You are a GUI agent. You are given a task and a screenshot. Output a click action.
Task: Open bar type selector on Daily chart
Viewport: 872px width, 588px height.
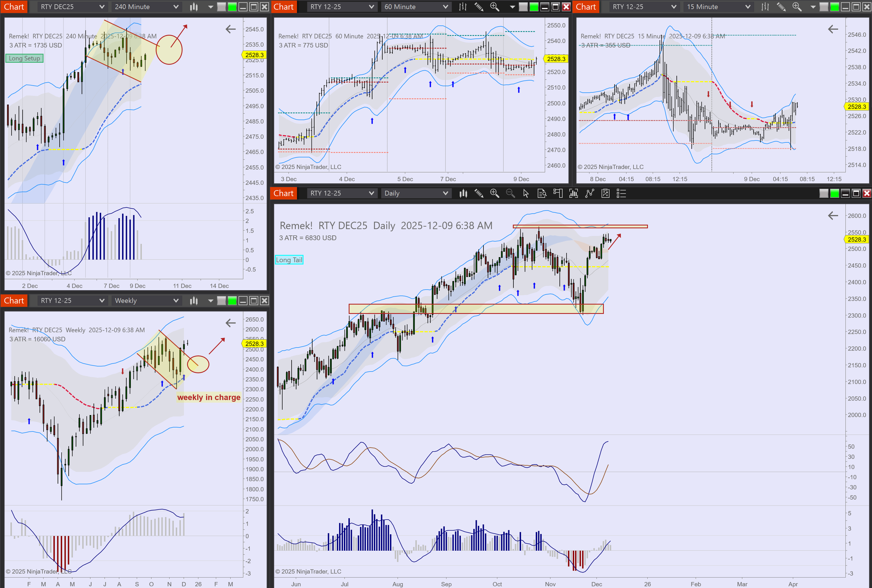pyautogui.click(x=463, y=194)
